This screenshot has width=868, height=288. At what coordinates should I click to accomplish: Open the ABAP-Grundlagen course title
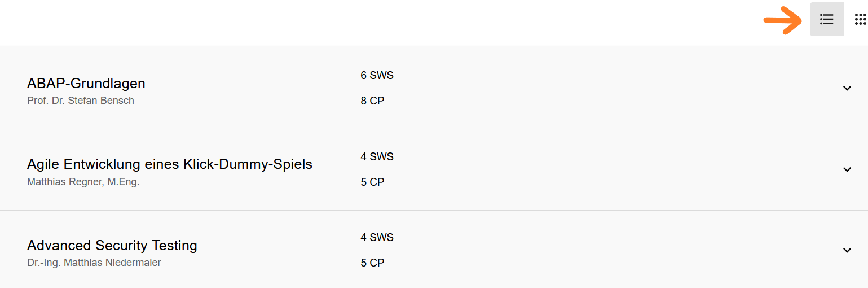tap(86, 83)
